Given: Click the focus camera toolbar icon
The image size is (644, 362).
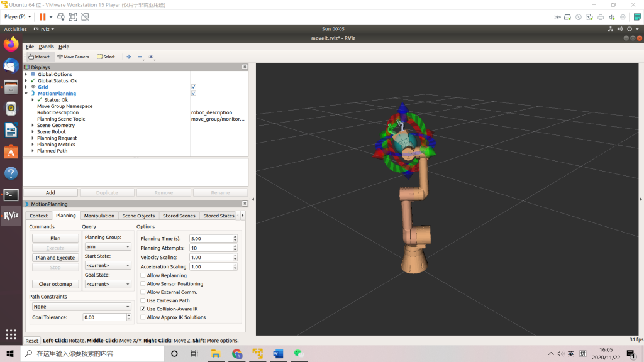Looking at the screenshot, I should coord(152,57).
